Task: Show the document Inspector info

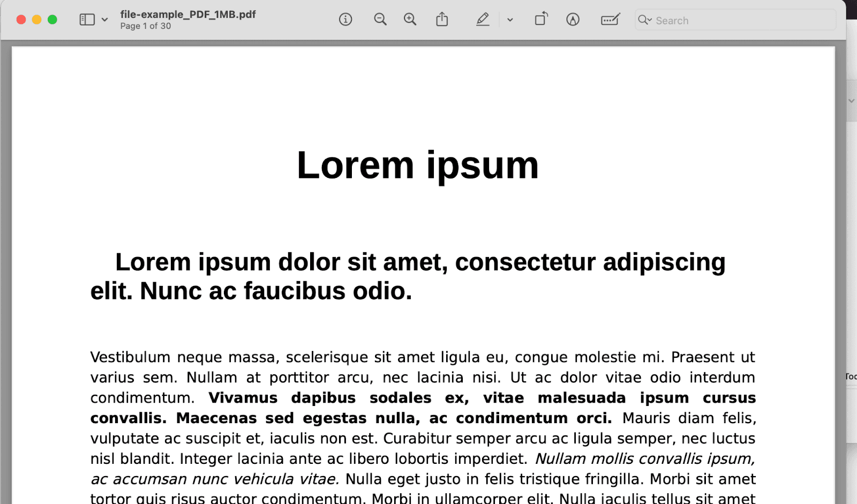Action: click(345, 20)
